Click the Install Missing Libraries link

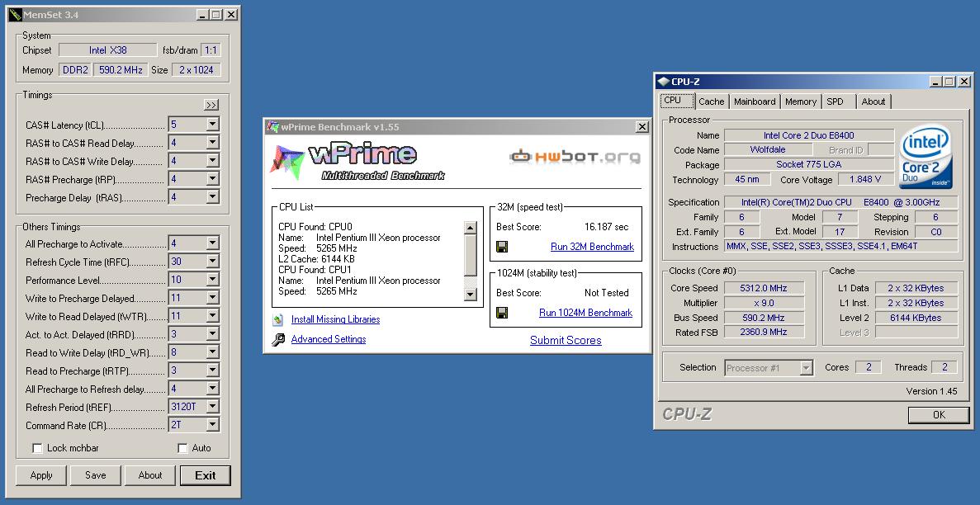(336, 319)
